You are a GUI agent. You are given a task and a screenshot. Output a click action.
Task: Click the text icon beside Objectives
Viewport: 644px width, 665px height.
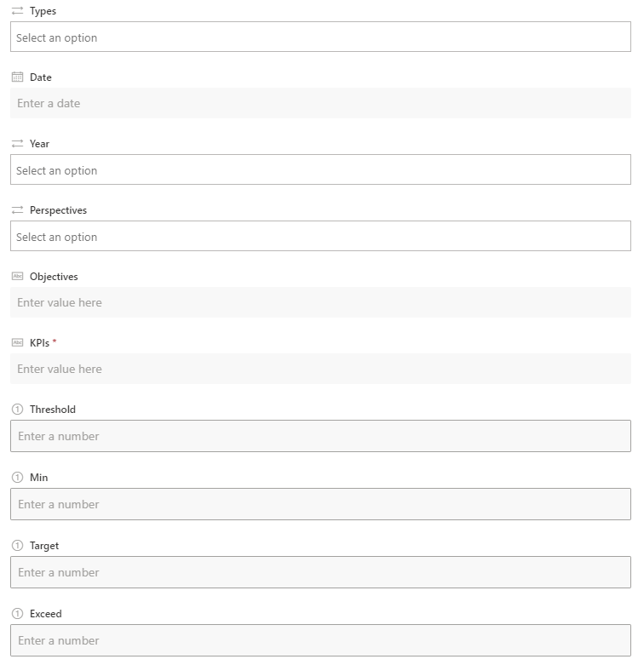point(17,277)
